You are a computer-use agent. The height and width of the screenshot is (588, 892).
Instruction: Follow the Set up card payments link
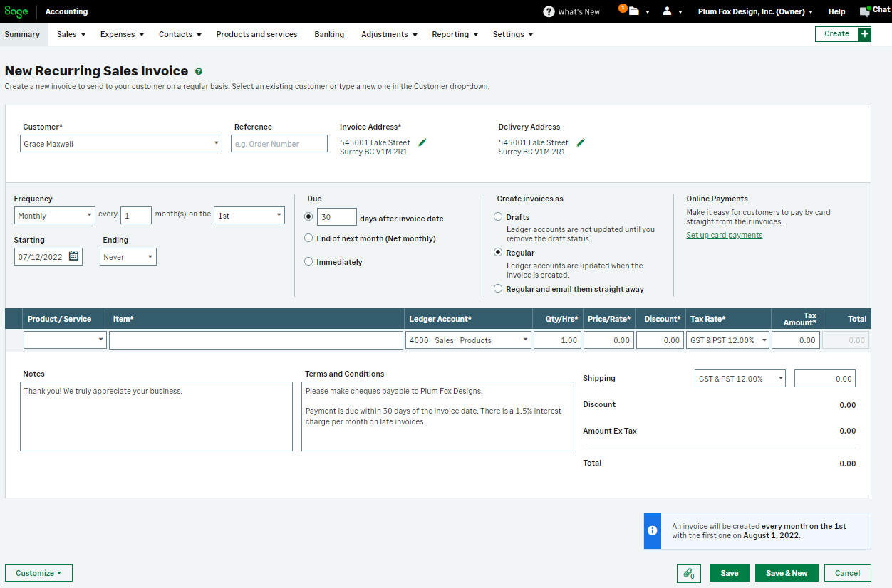tap(724, 235)
